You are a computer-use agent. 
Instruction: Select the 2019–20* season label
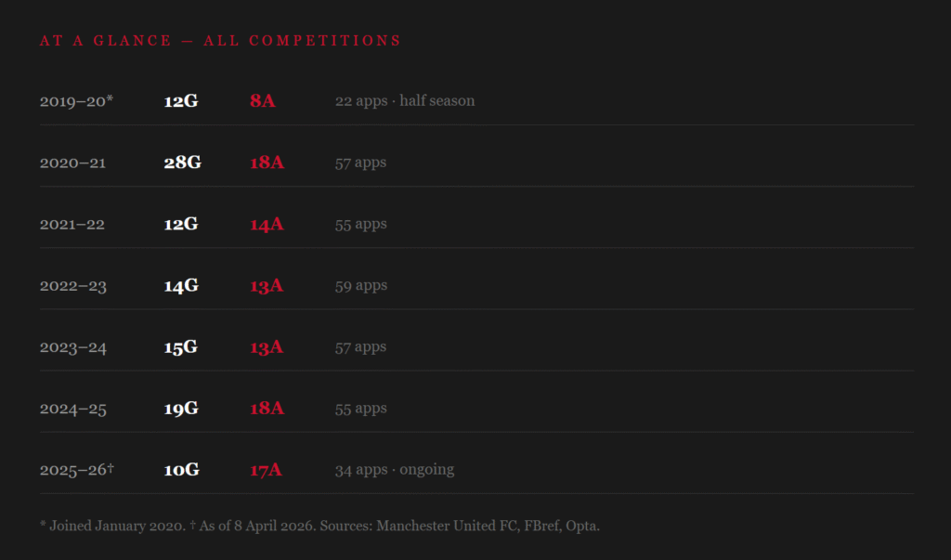pos(76,100)
